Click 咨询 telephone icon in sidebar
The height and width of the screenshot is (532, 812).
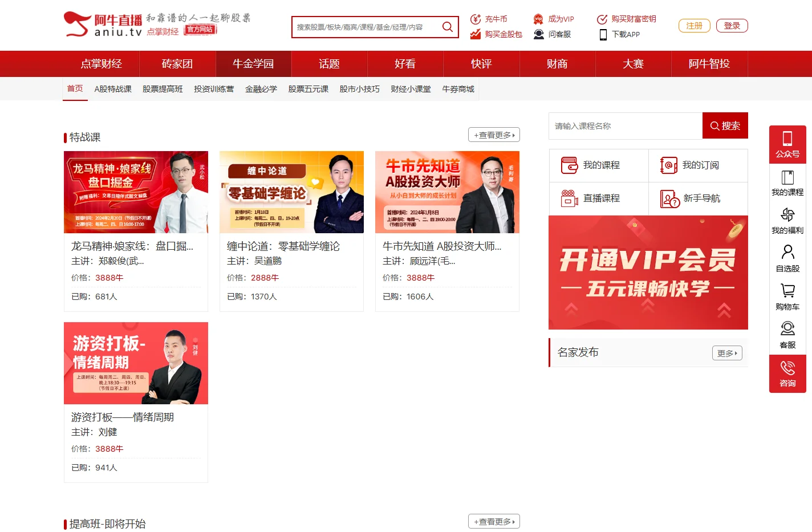point(787,367)
